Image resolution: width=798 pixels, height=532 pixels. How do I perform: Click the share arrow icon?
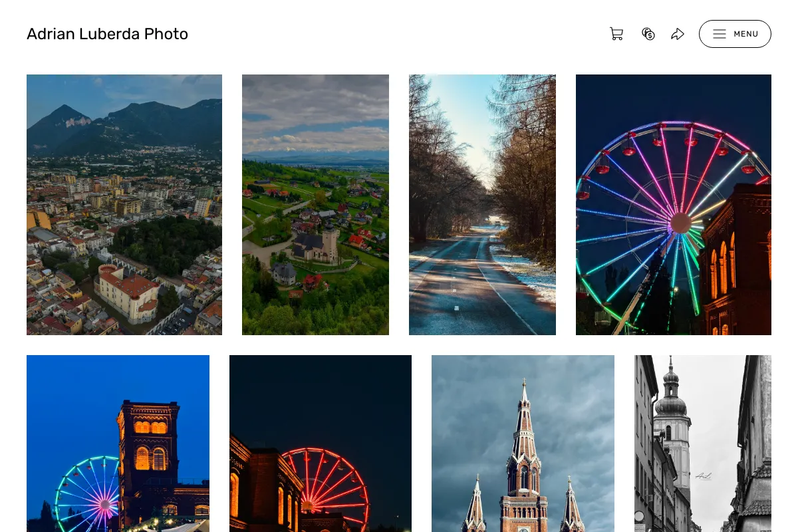678,34
